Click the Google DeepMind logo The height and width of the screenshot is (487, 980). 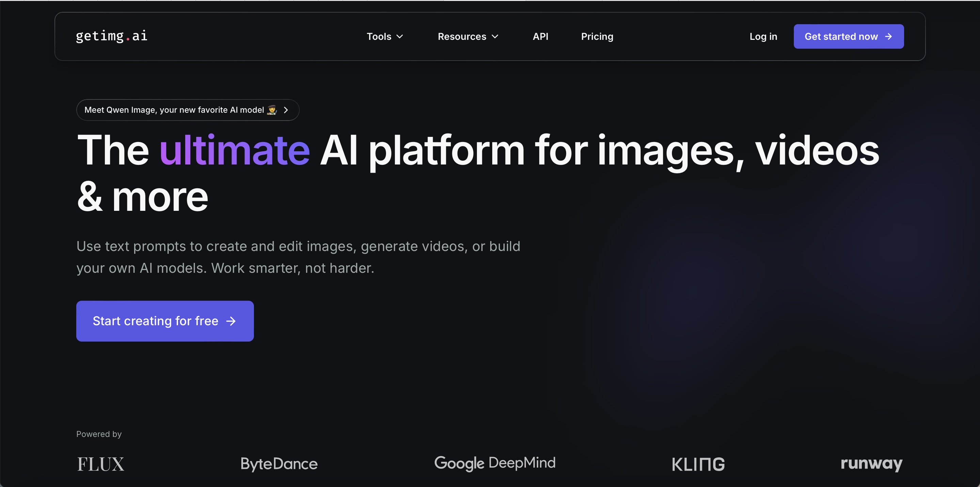pos(495,463)
